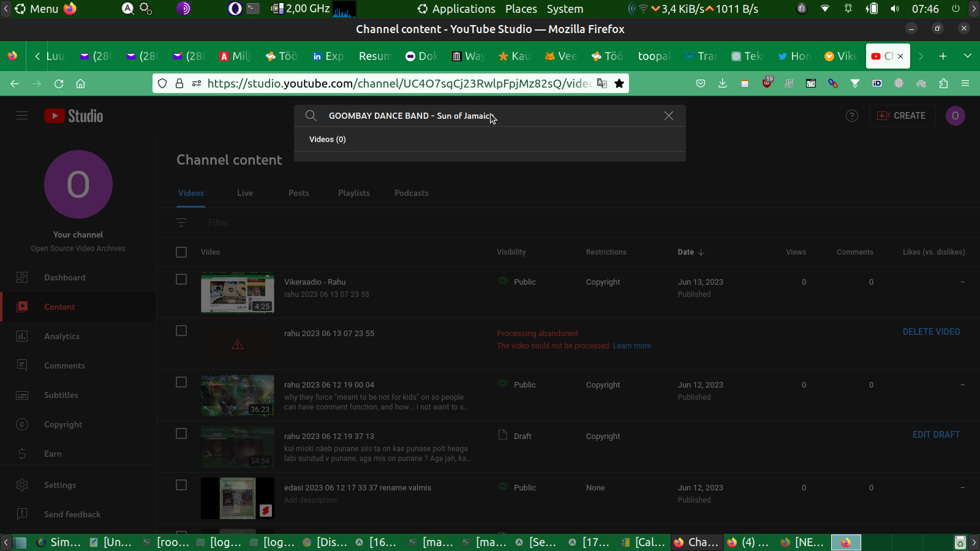Switch to the Playlists tab
The width and height of the screenshot is (980, 551).
click(353, 193)
